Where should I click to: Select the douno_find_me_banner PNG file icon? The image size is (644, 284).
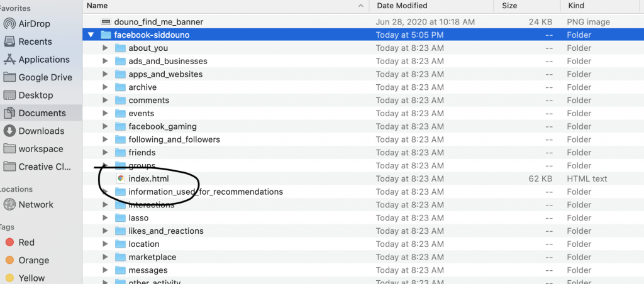(106, 22)
